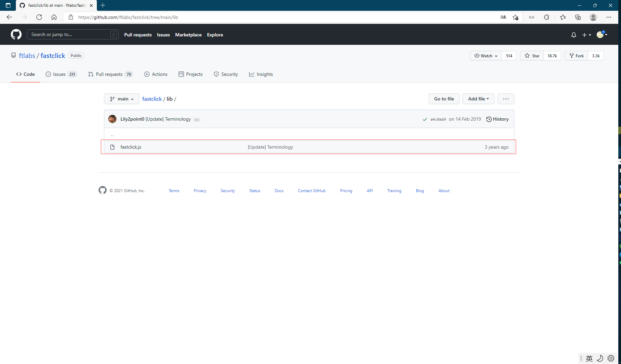Click the notifications bell icon
The width and height of the screenshot is (621, 364).
coord(573,35)
